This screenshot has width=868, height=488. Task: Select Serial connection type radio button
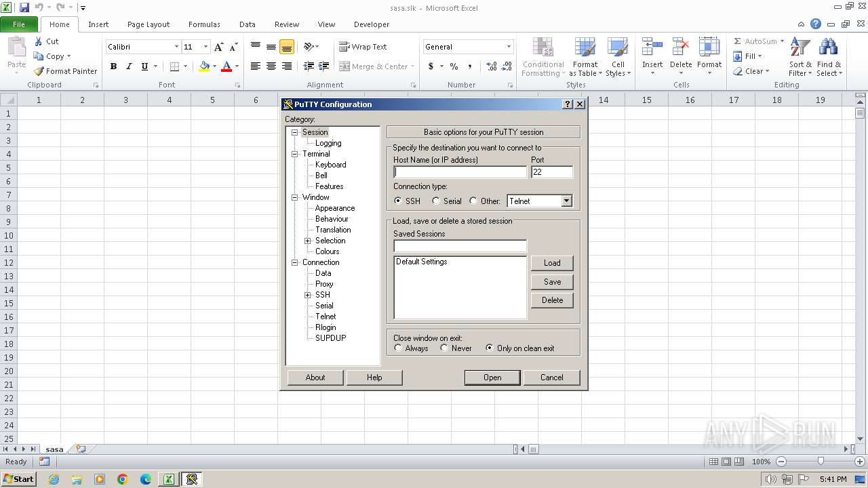coord(436,201)
